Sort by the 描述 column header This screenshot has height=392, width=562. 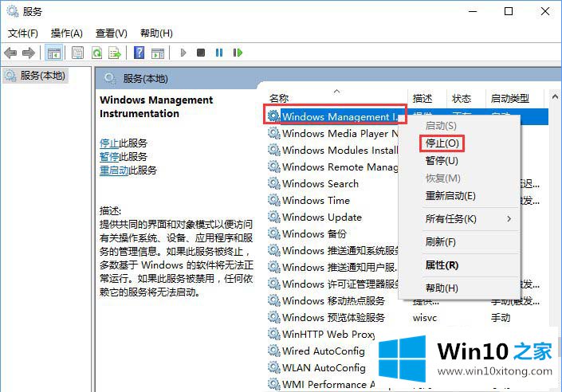click(422, 98)
